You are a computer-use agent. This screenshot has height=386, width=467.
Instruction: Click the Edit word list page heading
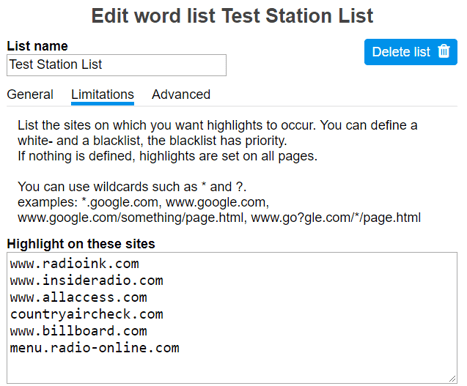point(232,16)
